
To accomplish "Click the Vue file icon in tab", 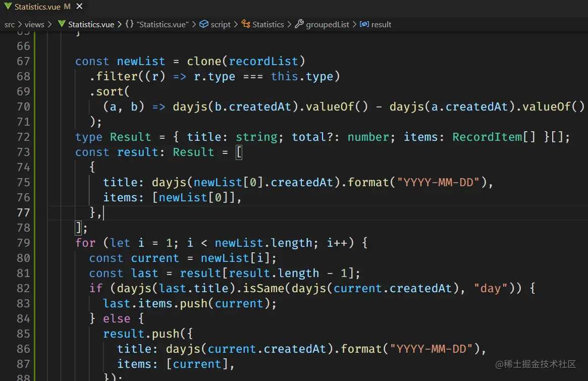I will point(8,7).
